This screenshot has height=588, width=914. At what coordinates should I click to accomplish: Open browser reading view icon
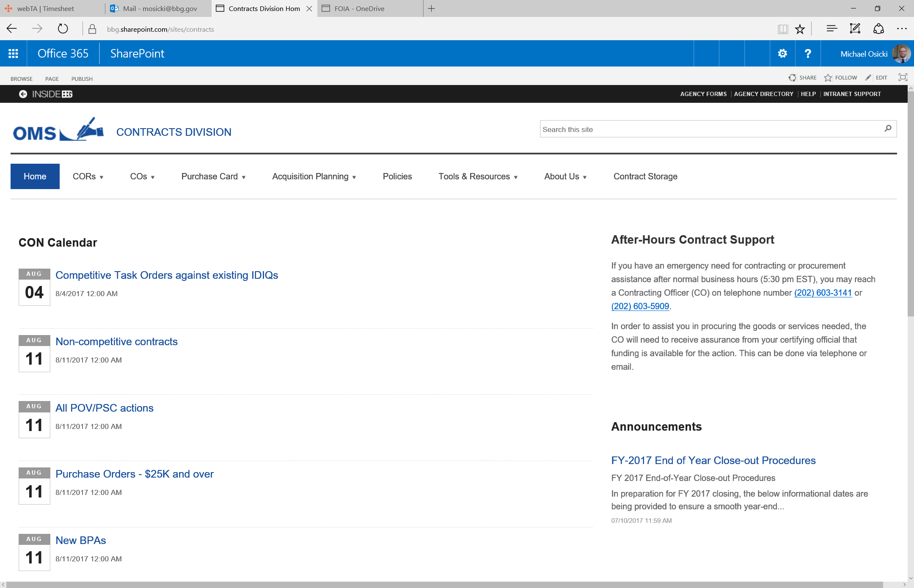[x=783, y=29]
